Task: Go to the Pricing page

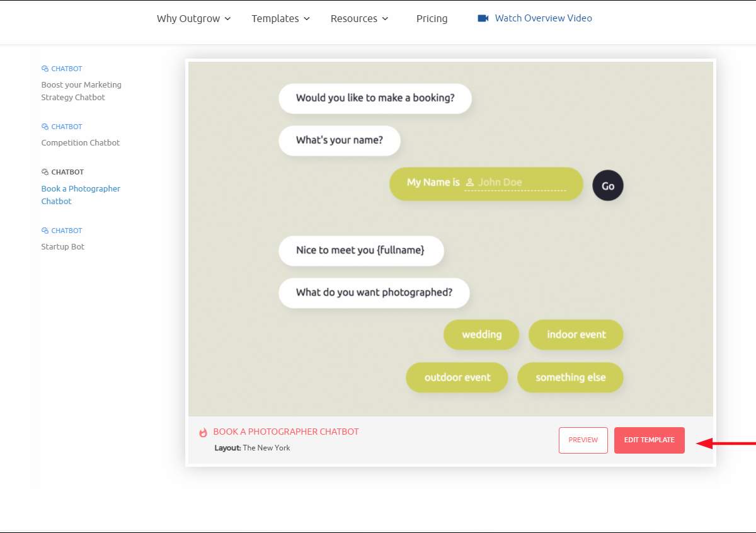Action: [432, 19]
